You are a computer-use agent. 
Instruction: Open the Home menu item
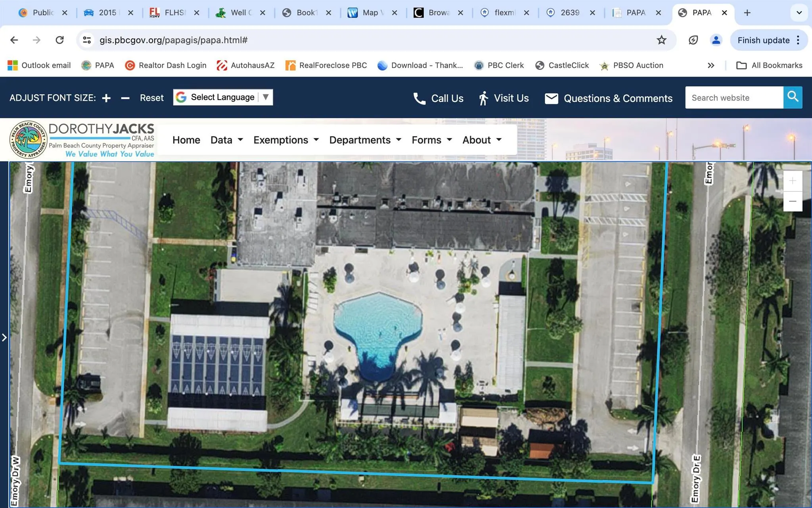click(186, 140)
